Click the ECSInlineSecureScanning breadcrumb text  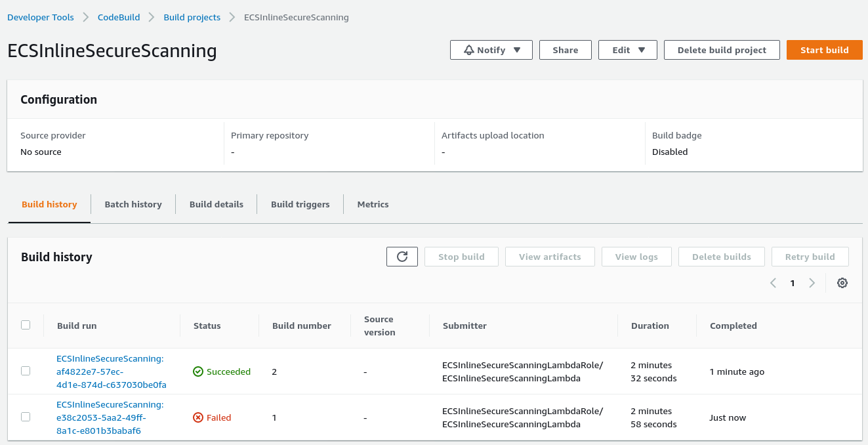[297, 17]
